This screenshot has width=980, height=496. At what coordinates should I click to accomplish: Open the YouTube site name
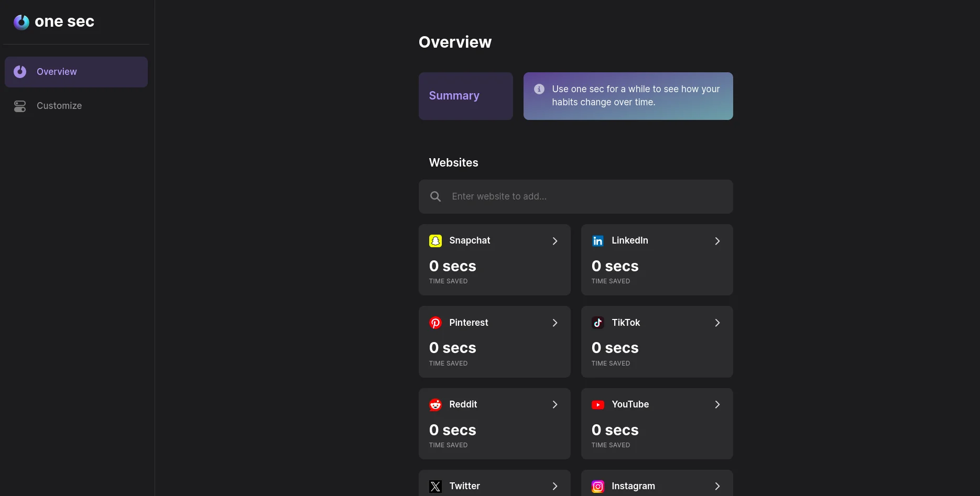(x=630, y=404)
